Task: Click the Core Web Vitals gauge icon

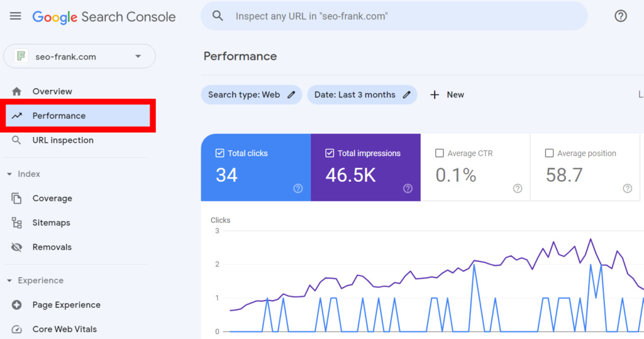Action: tap(16, 329)
